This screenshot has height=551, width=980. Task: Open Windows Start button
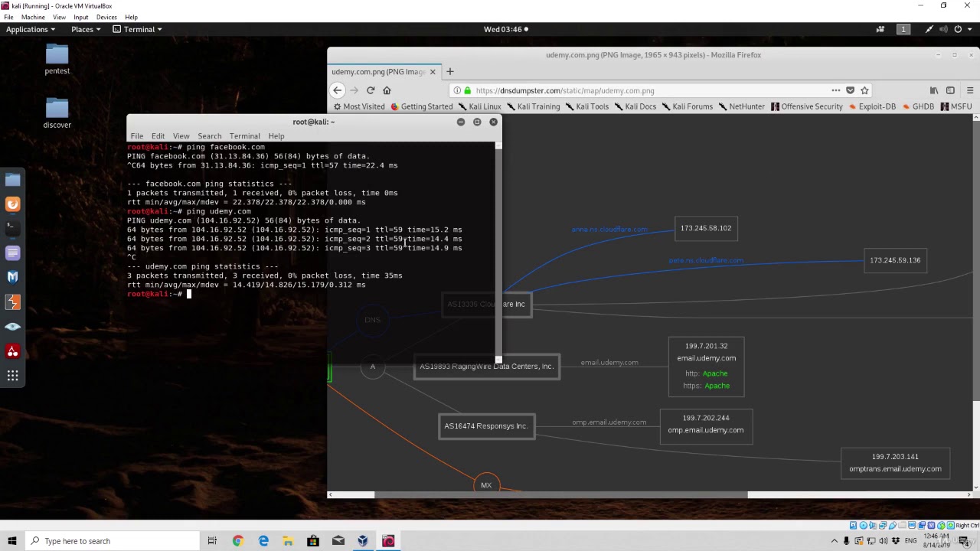coord(12,541)
